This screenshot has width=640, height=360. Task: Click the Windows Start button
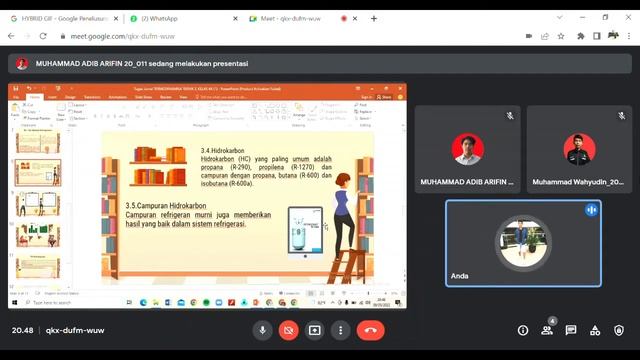click(15, 303)
